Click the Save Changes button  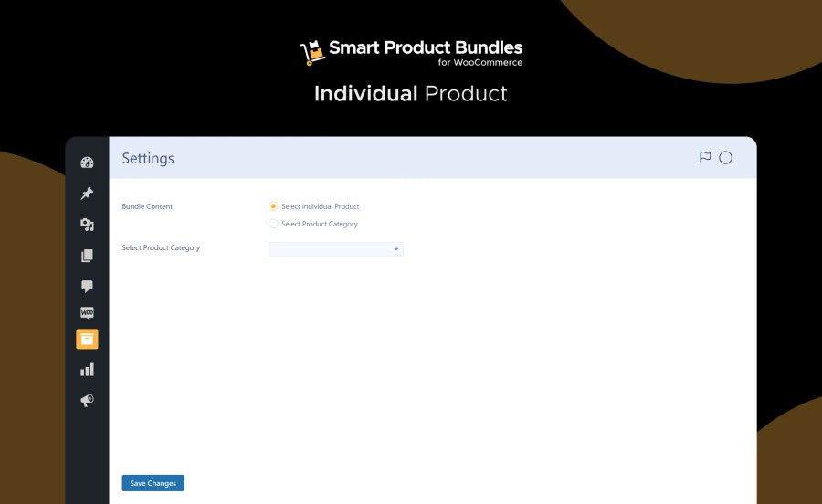point(153,483)
